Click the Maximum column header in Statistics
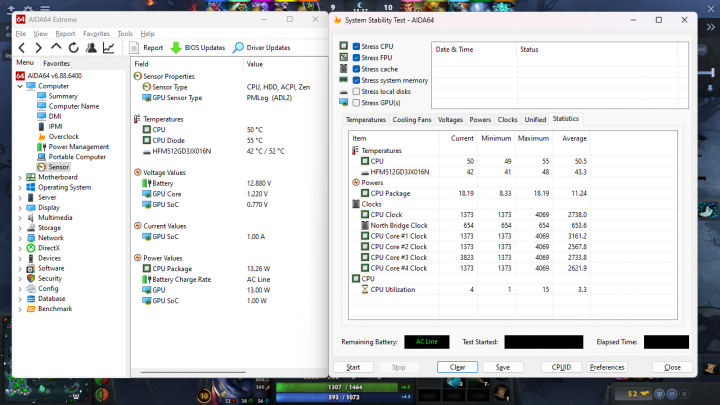The image size is (720, 405). point(533,138)
